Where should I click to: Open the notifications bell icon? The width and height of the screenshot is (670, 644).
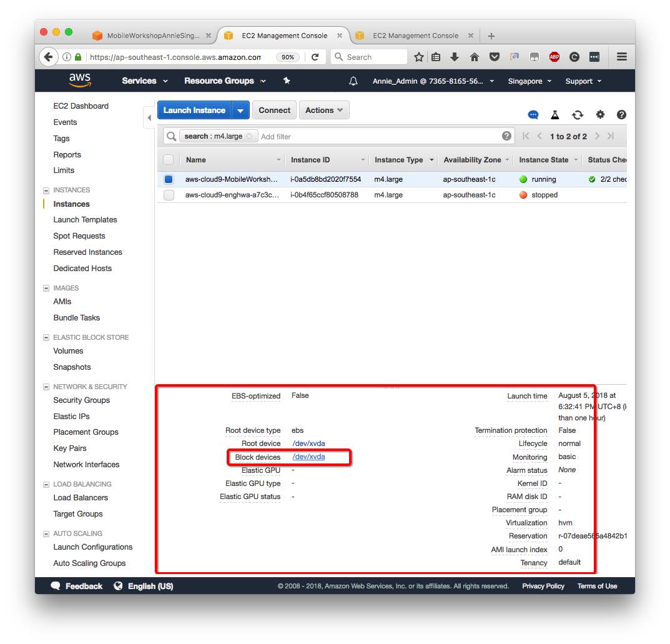(x=353, y=81)
